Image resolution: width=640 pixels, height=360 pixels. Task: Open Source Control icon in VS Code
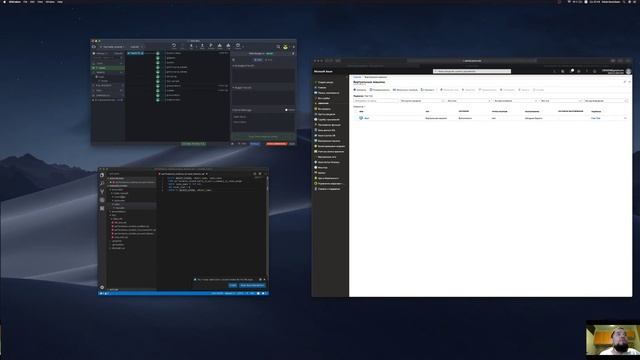pyautogui.click(x=102, y=191)
